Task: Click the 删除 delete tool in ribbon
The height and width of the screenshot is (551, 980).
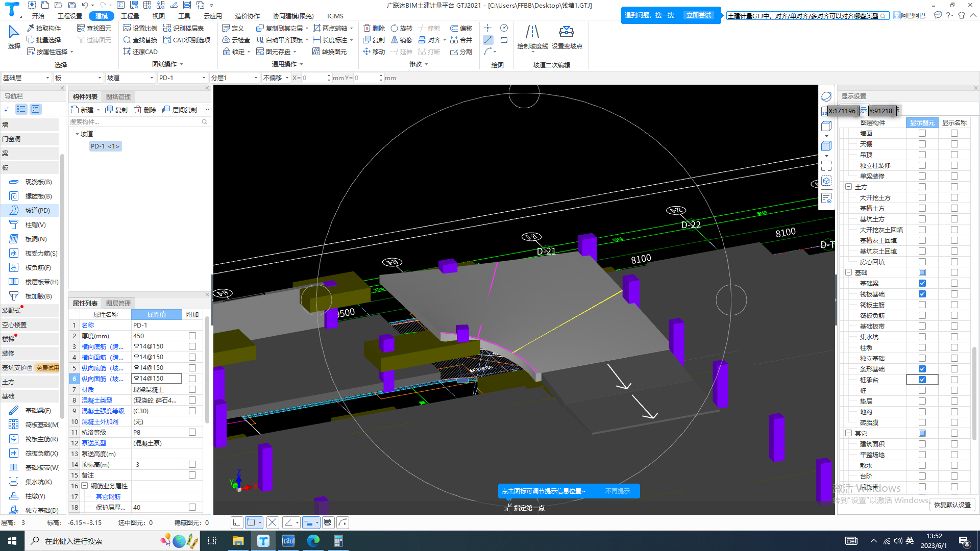Action: [374, 28]
